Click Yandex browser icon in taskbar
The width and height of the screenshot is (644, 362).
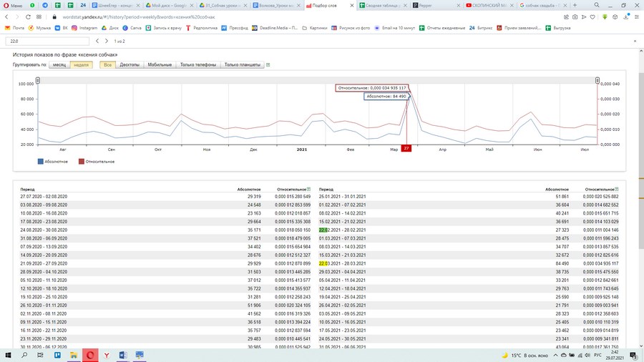106,354
